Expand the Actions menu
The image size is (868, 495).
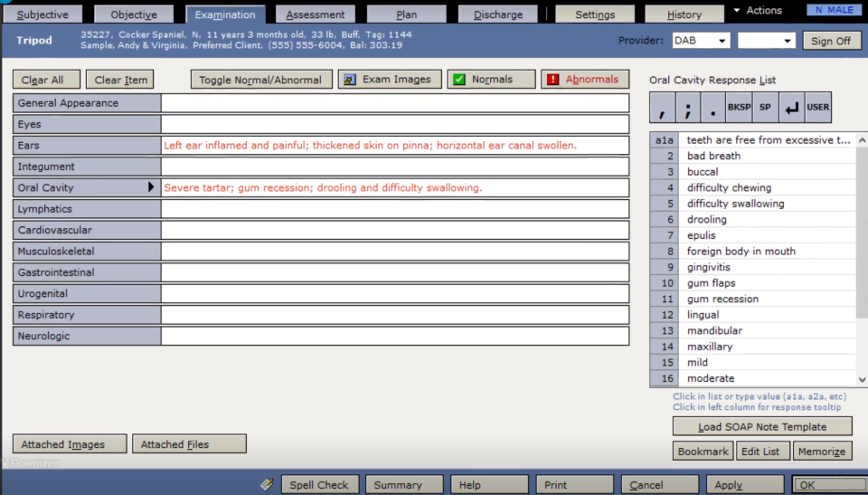pyautogui.click(x=758, y=11)
